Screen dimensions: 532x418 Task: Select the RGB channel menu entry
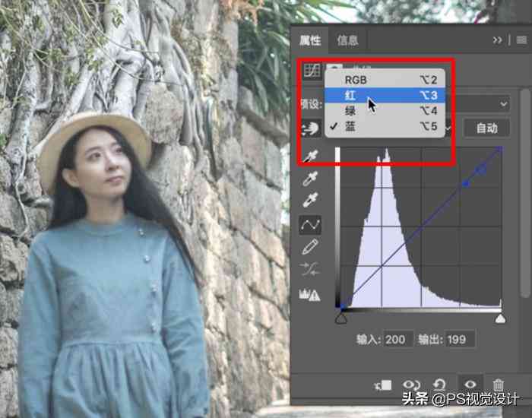point(385,80)
